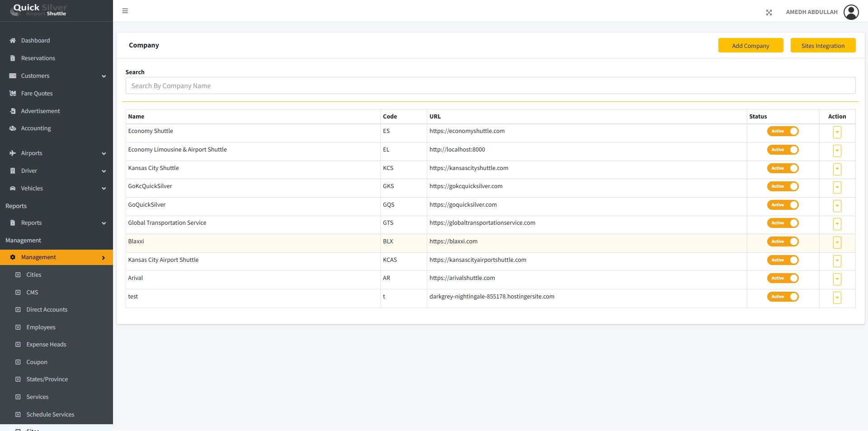Viewport: 868px width, 431px height.
Task: Open the Employees management page
Action: click(x=41, y=327)
